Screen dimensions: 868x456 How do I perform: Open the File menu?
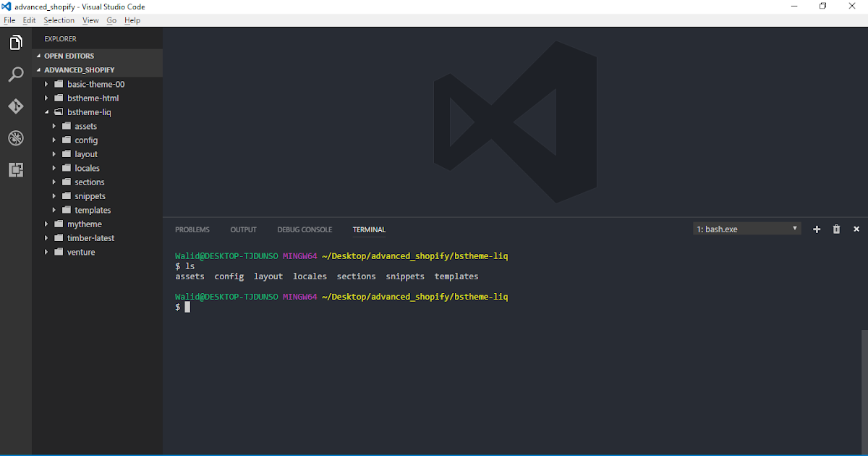coord(9,20)
